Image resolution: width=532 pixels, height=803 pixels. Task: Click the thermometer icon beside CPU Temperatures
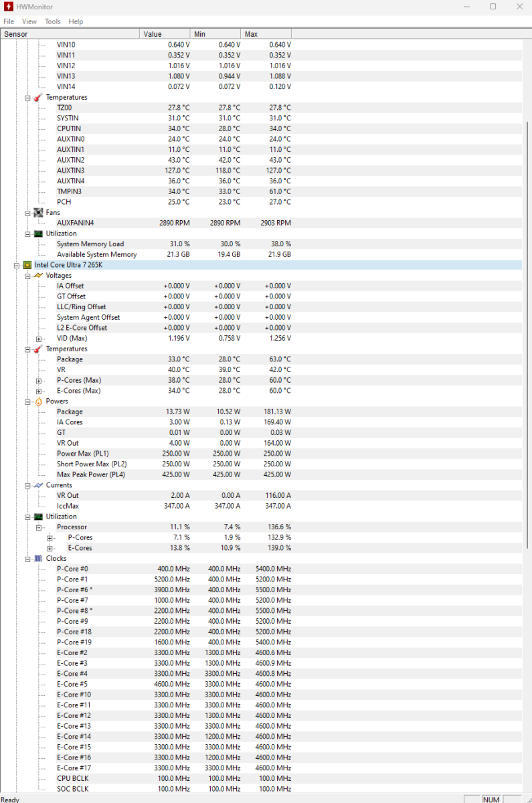click(38, 349)
